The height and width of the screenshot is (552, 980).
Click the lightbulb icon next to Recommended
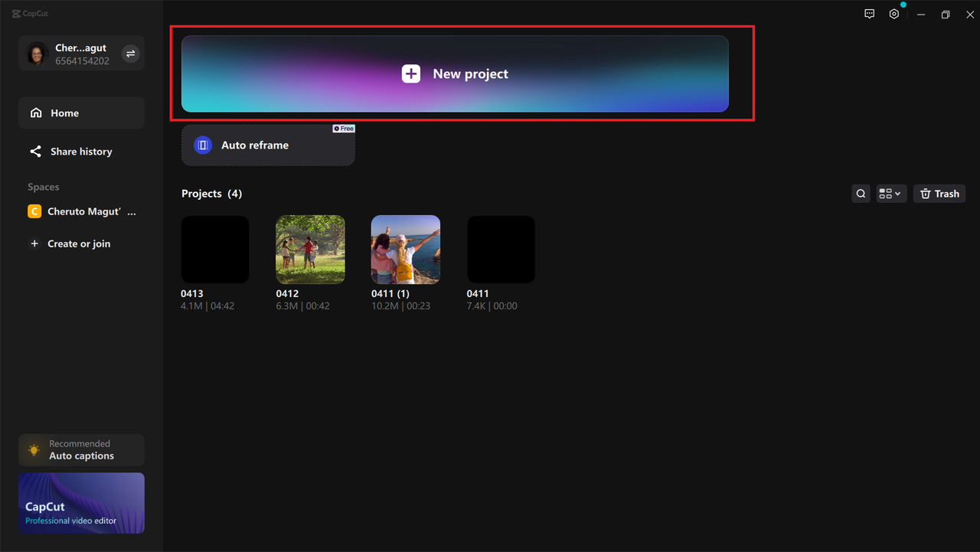(33, 449)
